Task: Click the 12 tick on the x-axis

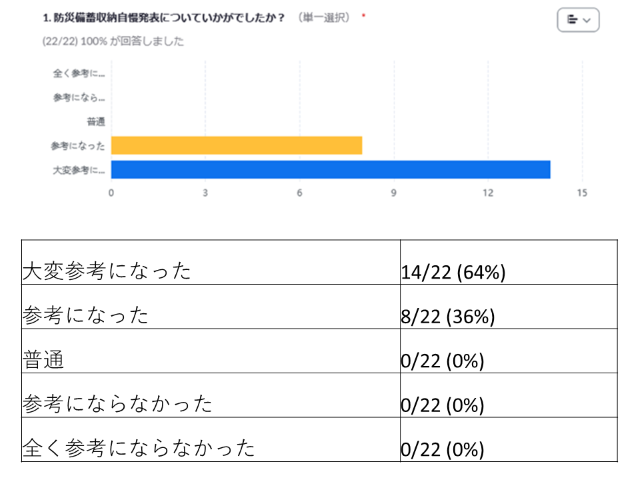Action: pyautogui.click(x=488, y=192)
